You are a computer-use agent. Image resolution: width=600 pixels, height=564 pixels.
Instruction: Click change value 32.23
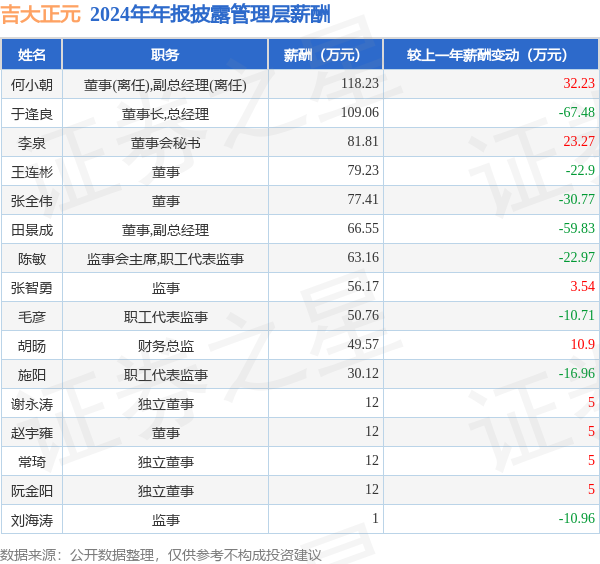pyautogui.click(x=579, y=83)
